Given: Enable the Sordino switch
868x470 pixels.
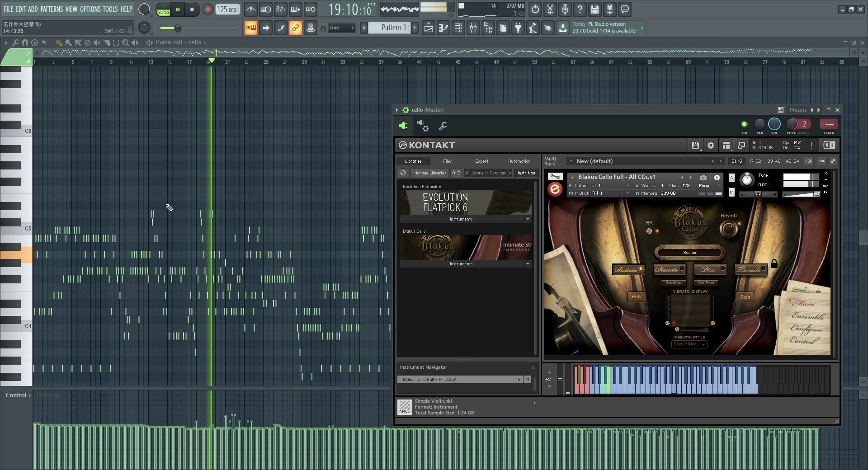Looking at the screenshot, I should (674, 283).
